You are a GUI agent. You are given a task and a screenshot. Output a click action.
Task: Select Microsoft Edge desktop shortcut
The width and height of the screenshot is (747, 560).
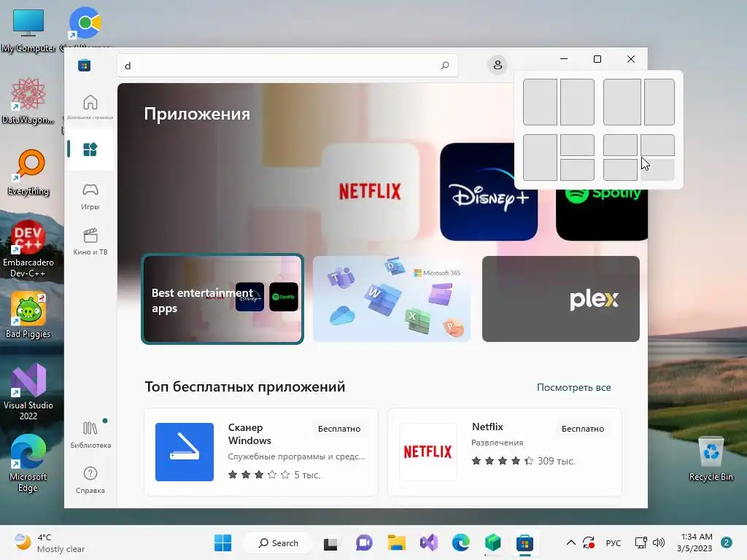click(x=28, y=463)
